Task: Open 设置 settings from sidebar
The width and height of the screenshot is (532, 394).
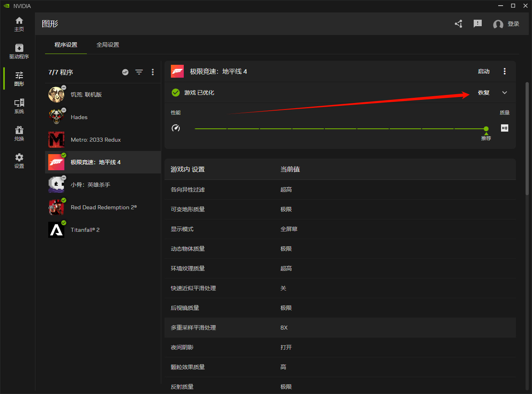Action: [x=19, y=161]
